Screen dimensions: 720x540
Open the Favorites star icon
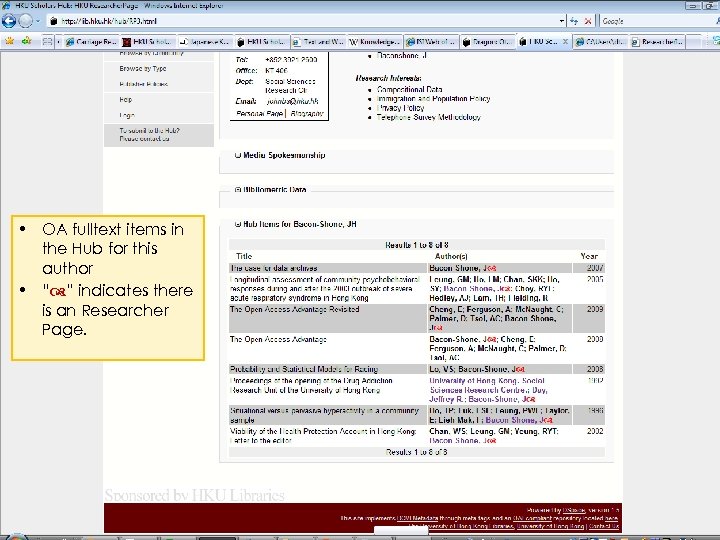point(9,41)
